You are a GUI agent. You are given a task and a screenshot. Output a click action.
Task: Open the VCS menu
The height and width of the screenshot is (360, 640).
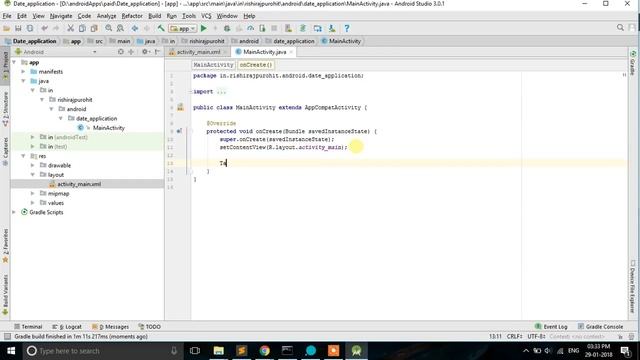206,16
